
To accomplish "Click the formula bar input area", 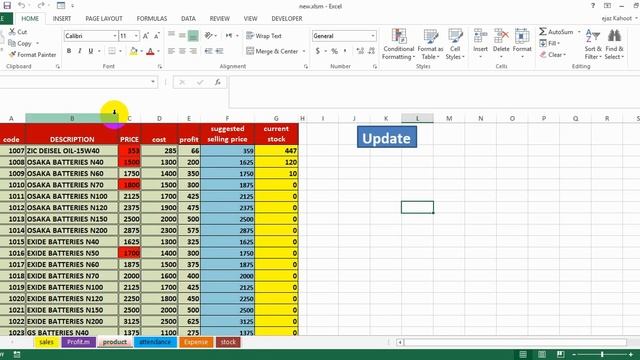I will coord(434,92).
